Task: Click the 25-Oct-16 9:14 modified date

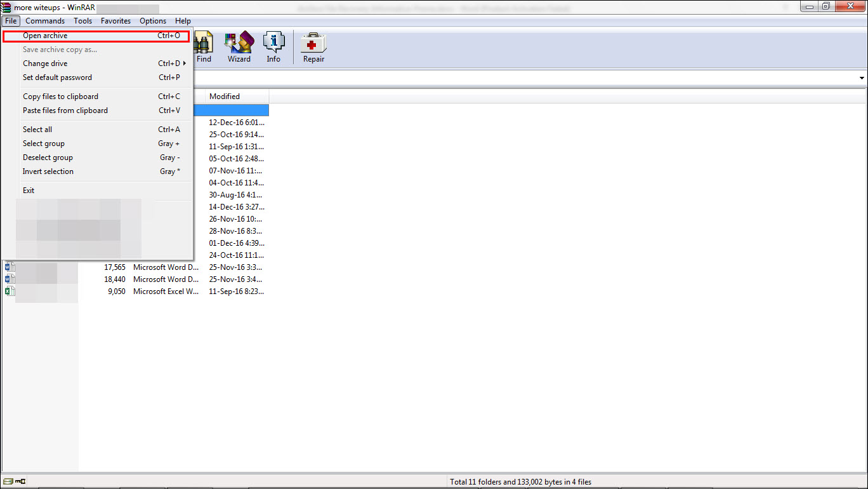Action: pos(237,135)
